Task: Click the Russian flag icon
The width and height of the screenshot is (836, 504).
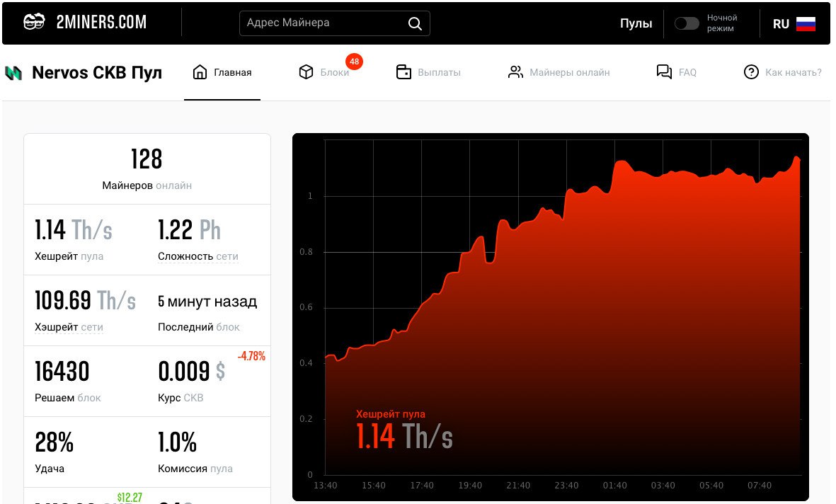Action: (806, 23)
